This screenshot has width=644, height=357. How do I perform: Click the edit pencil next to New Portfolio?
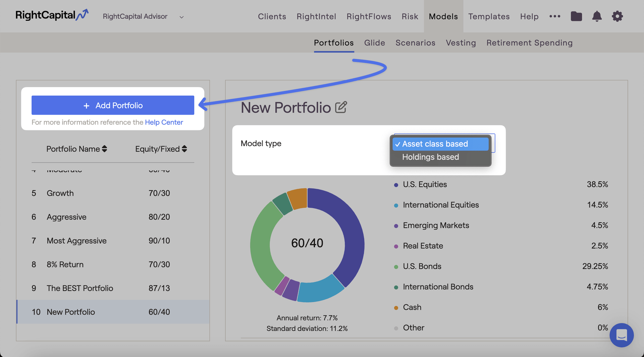coord(341,107)
